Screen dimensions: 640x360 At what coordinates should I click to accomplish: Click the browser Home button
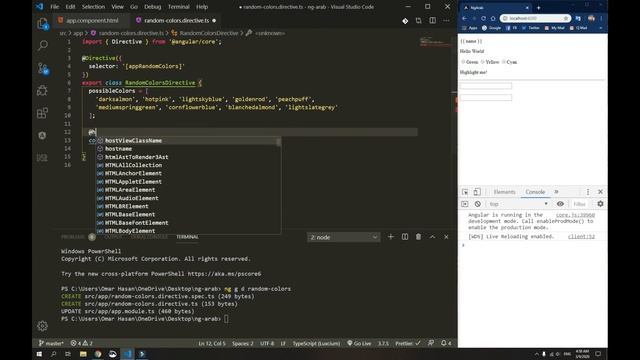(x=493, y=18)
